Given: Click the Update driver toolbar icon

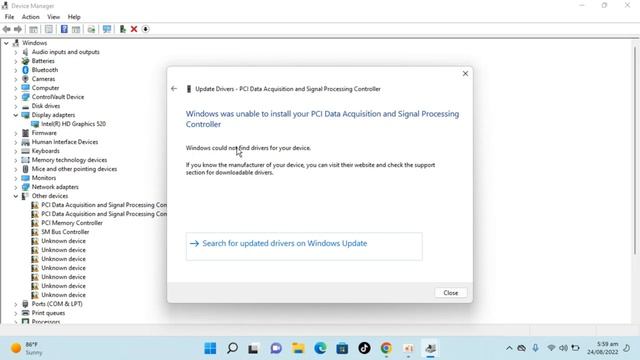Looking at the screenshot, I should [122, 29].
